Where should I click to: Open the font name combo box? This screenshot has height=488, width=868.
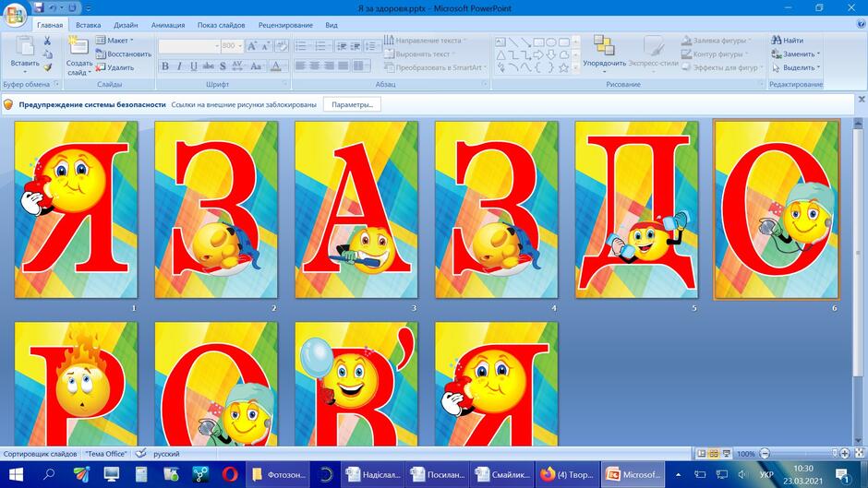(x=189, y=46)
